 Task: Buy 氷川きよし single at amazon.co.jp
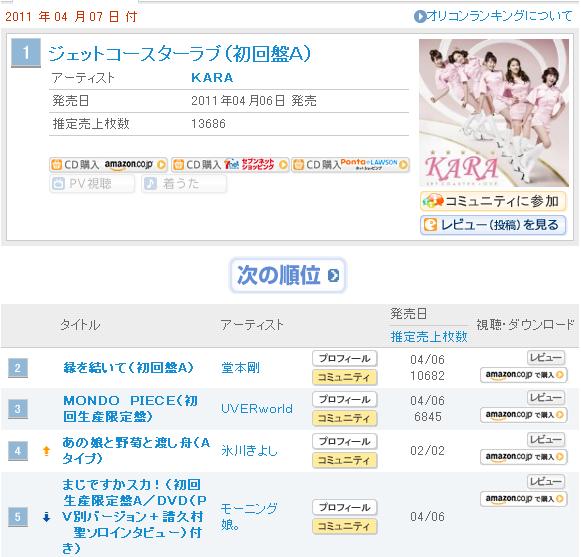point(524,457)
